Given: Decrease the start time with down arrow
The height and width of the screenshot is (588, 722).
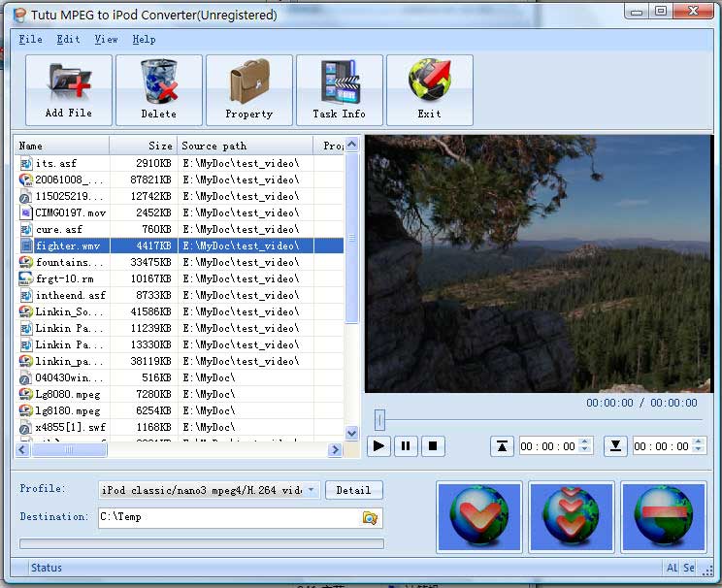Looking at the screenshot, I should 585,450.
